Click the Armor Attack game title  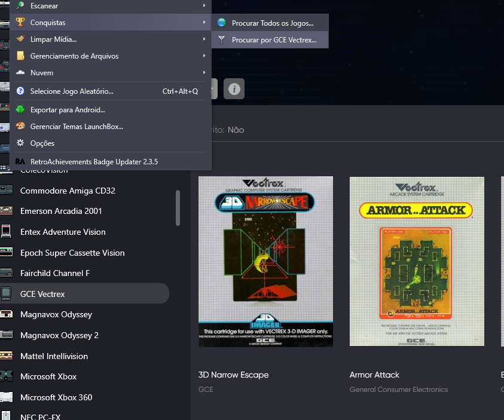pyautogui.click(x=374, y=375)
